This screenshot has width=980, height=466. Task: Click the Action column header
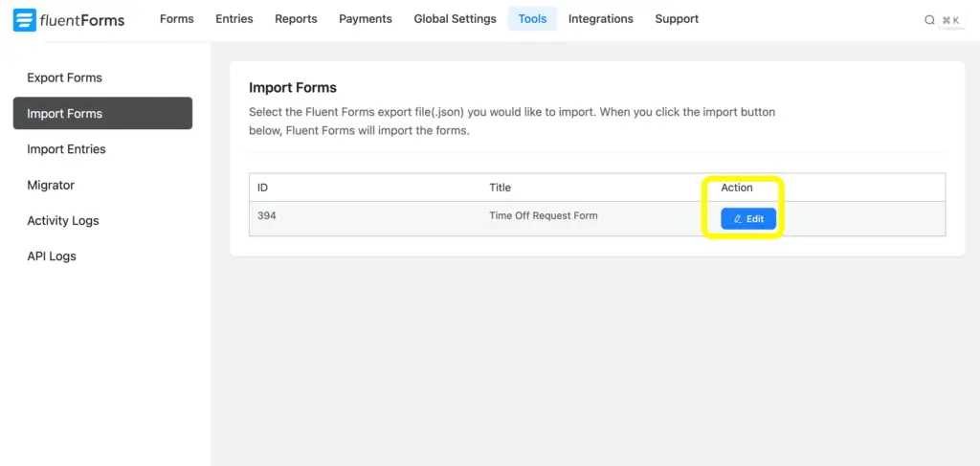pos(737,188)
